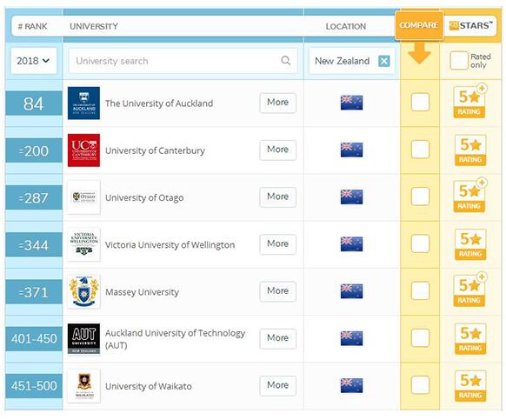
Task: View Otago's 5 star rating badge
Action: (x=469, y=196)
